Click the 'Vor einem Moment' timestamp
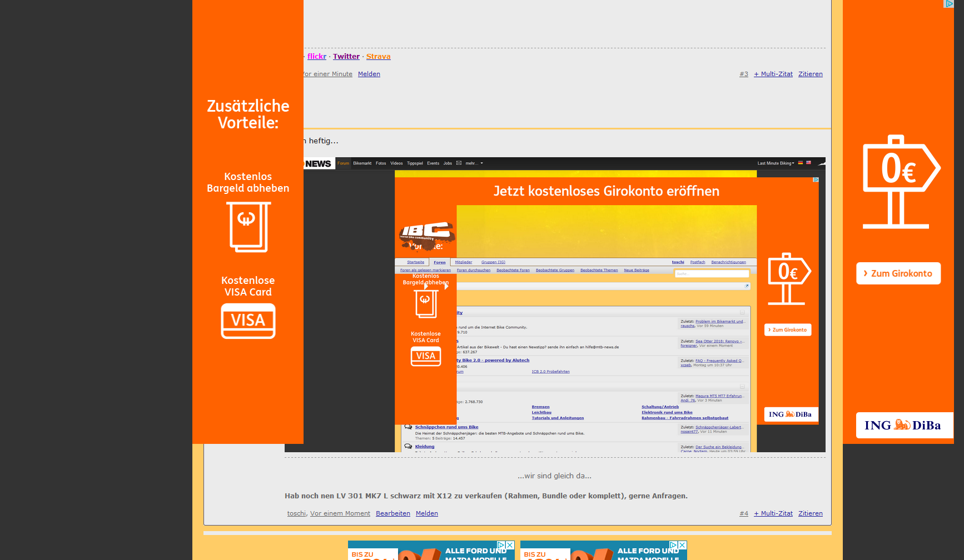 click(x=340, y=513)
